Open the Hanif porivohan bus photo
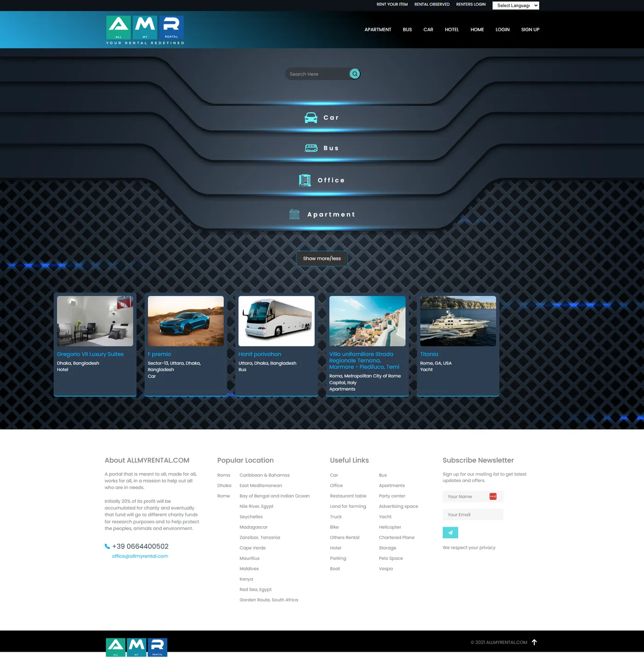 coord(276,321)
